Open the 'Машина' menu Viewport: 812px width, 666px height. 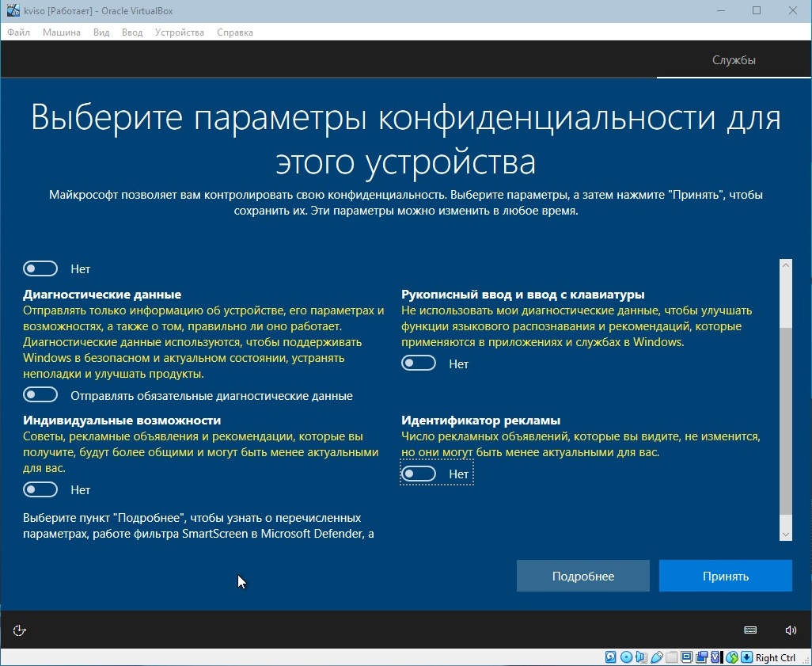tap(61, 32)
